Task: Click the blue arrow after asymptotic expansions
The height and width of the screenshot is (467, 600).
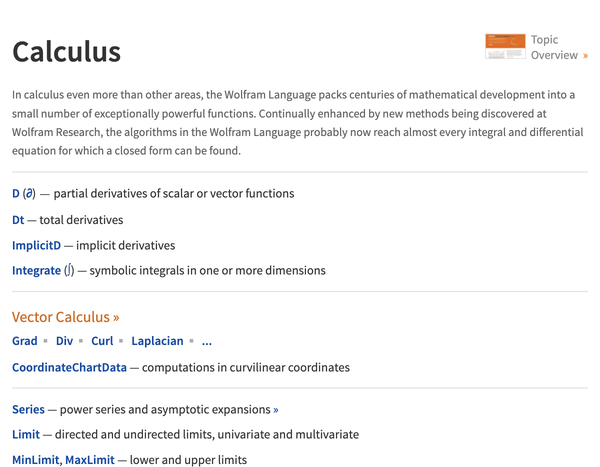Action: [276, 410]
